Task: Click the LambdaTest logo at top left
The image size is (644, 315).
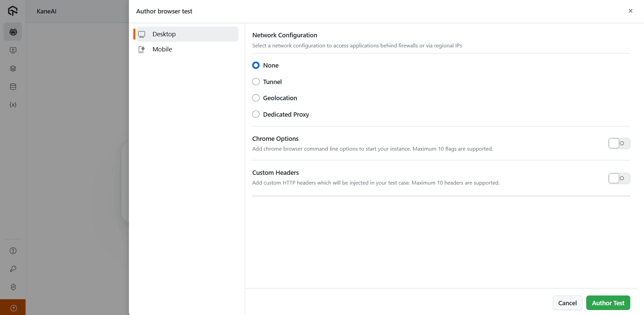Action: (12, 11)
